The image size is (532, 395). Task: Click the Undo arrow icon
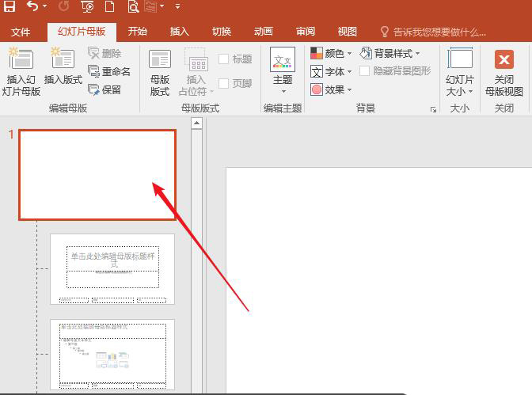click(32, 7)
